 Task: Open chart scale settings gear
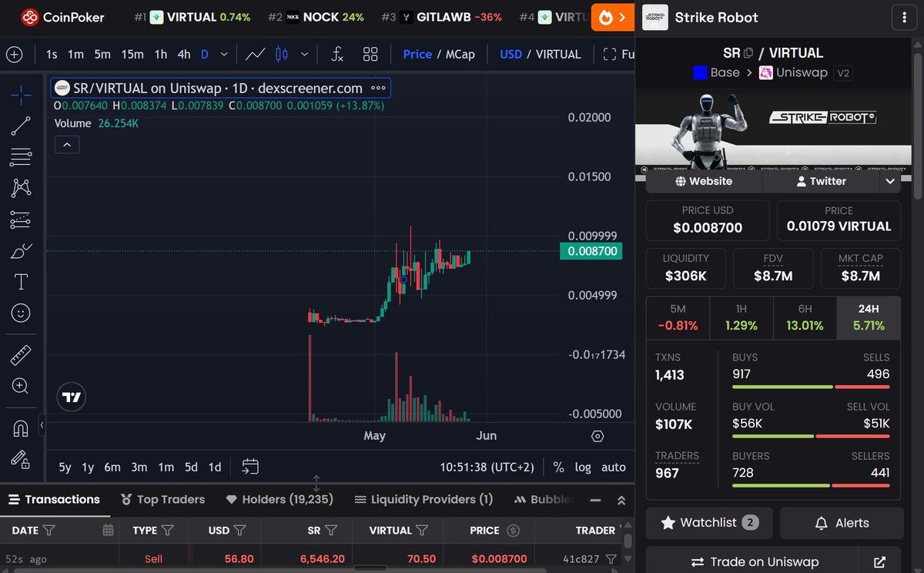click(598, 436)
